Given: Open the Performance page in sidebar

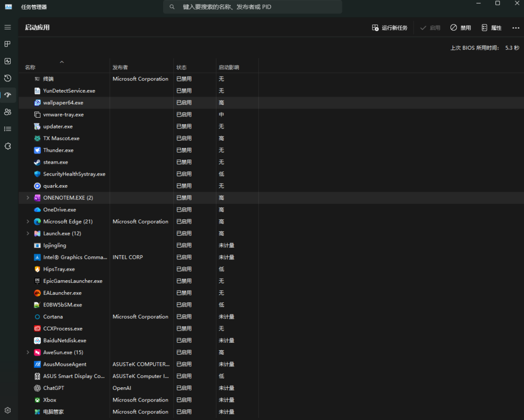Looking at the screenshot, I should click(x=8, y=61).
